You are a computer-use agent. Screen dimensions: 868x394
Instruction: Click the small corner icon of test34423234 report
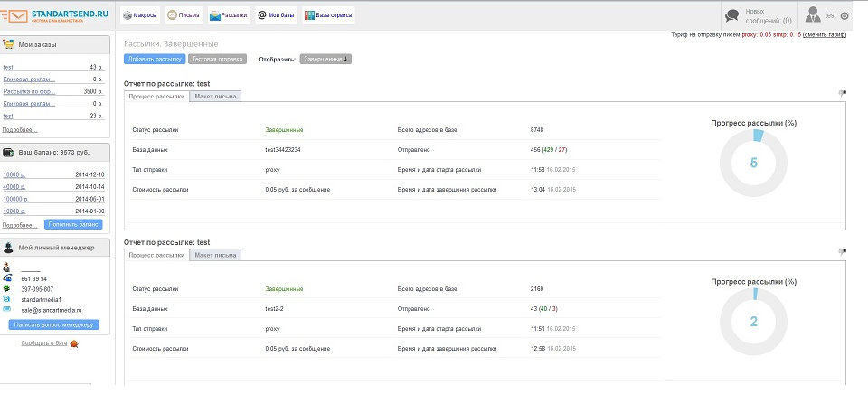pyautogui.click(x=842, y=93)
